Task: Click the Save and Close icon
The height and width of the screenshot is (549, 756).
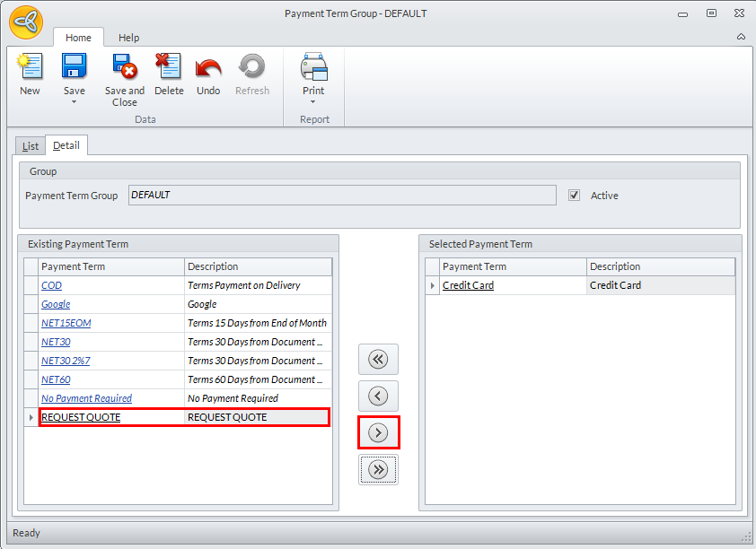Action: click(x=124, y=67)
